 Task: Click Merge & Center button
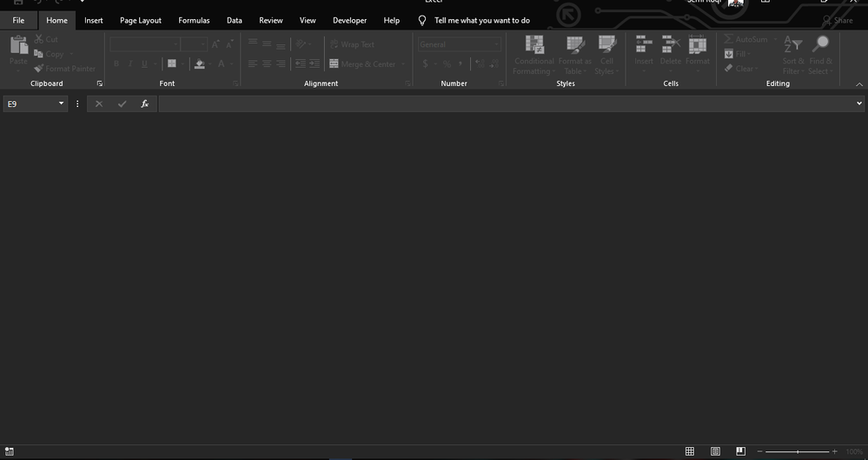tap(362, 64)
